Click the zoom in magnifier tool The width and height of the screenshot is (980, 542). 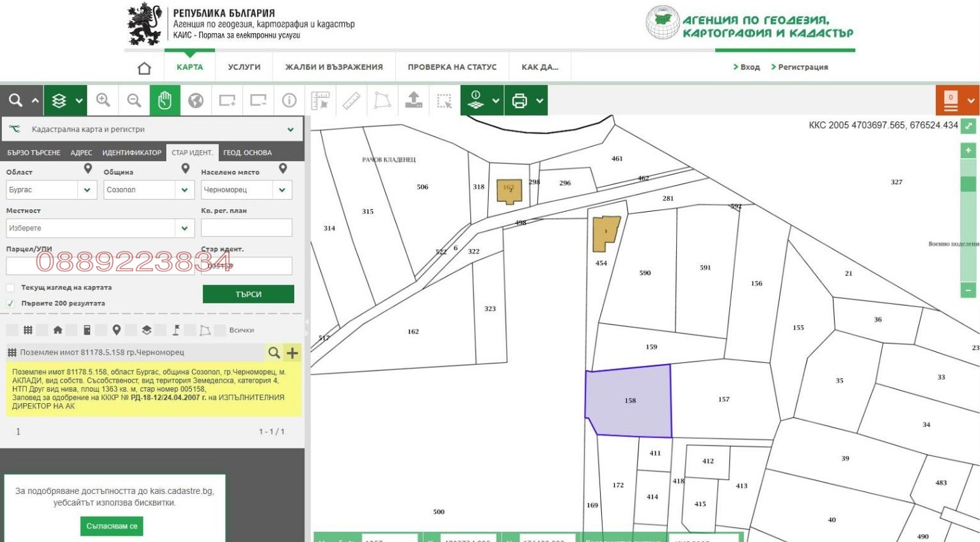point(103,100)
